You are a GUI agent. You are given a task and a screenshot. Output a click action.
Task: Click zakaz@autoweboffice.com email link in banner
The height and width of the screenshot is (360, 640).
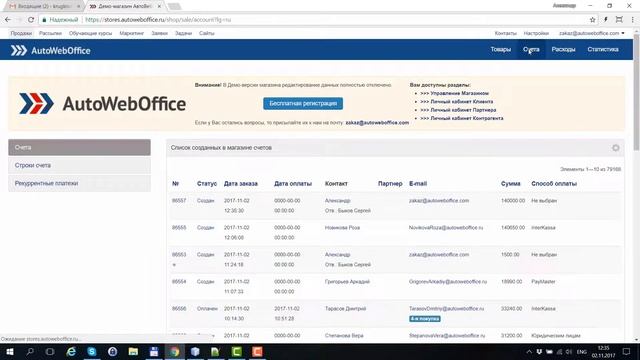click(x=377, y=122)
